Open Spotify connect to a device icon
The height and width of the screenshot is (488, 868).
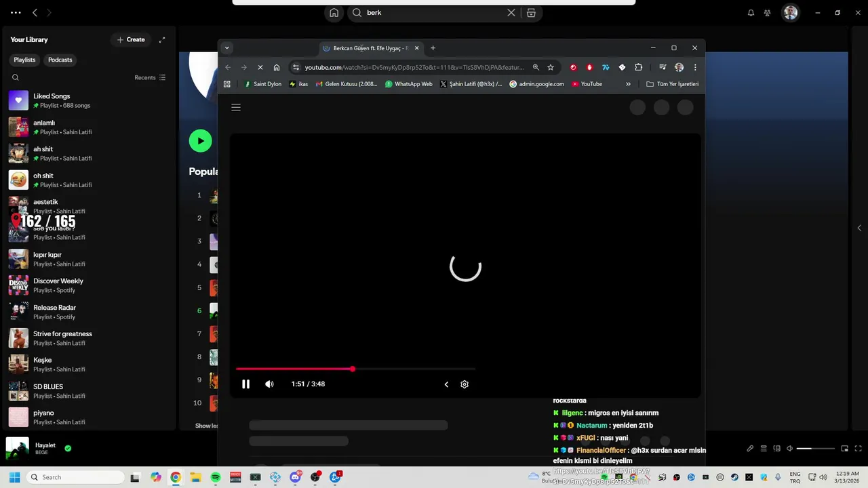point(776,449)
